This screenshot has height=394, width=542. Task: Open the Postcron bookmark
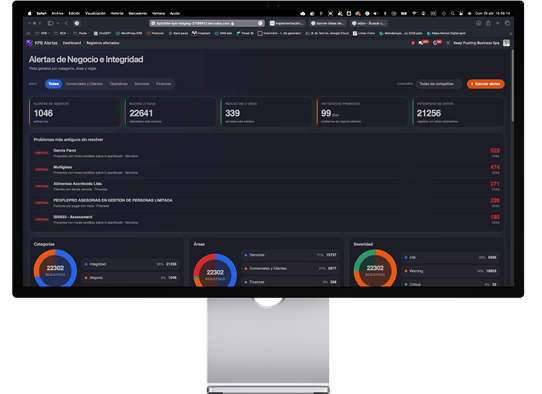click(x=155, y=33)
